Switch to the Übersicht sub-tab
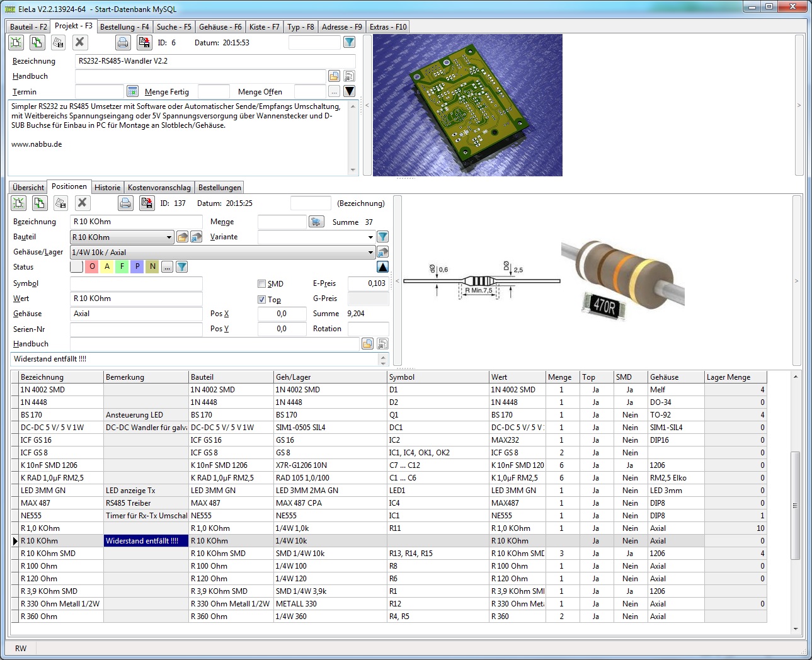The height and width of the screenshot is (660, 812). (x=28, y=188)
